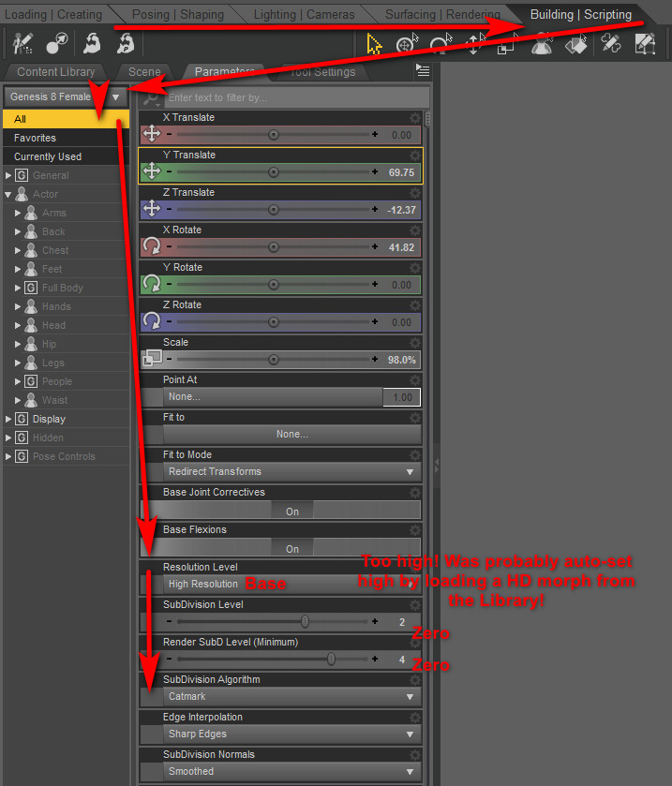Image resolution: width=672 pixels, height=786 pixels.
Task: Open the SubDivision Level settings gear
Action: click(x=414, y=605)
